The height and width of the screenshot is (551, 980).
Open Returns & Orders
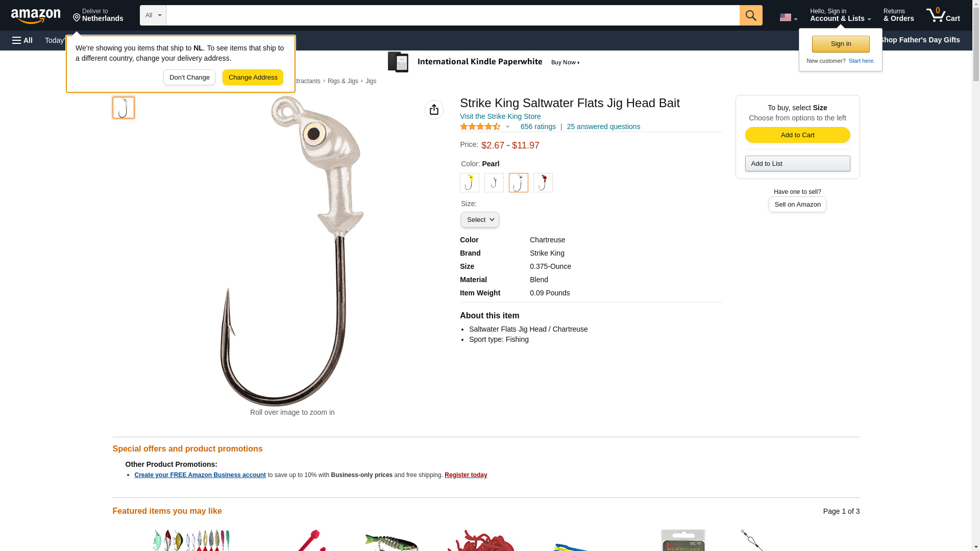point(898,15)
